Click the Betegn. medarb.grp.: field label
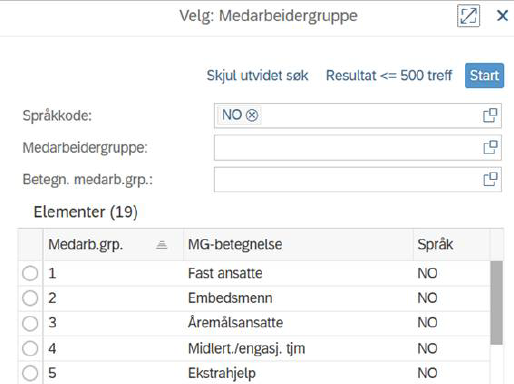The width and height of the screenshot is (514, 384). [88, 180]
